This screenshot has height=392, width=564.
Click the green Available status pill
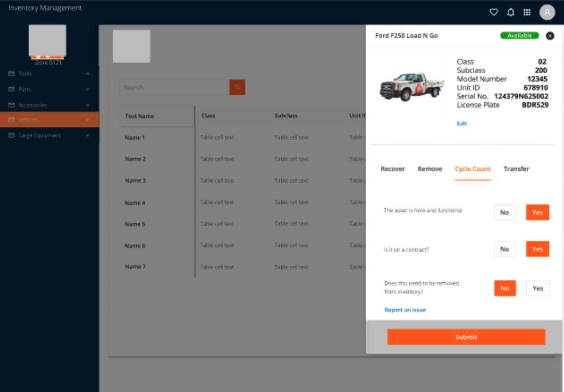519,35
